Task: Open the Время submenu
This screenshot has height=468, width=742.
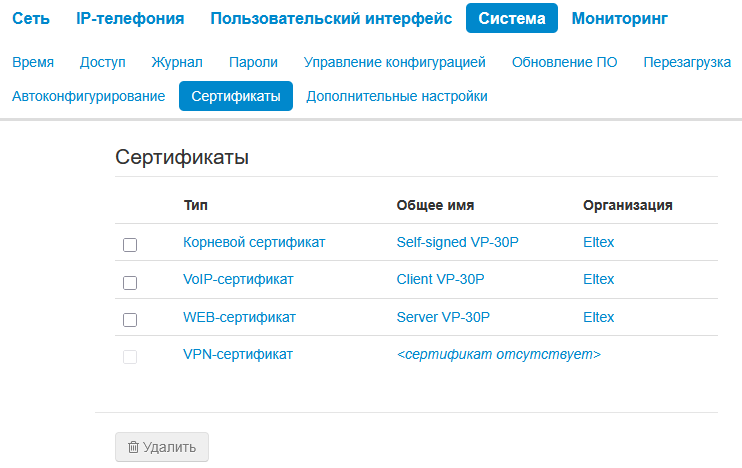Action: (x=33, y=62)
